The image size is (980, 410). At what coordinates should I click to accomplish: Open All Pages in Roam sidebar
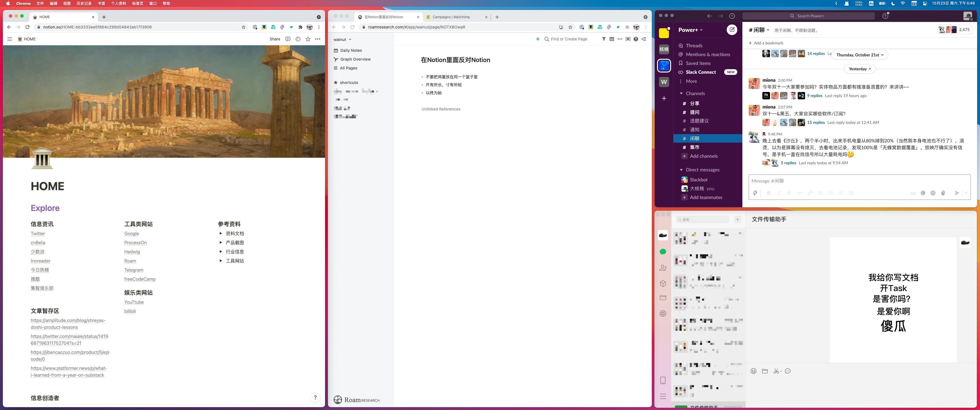[346, 68]
